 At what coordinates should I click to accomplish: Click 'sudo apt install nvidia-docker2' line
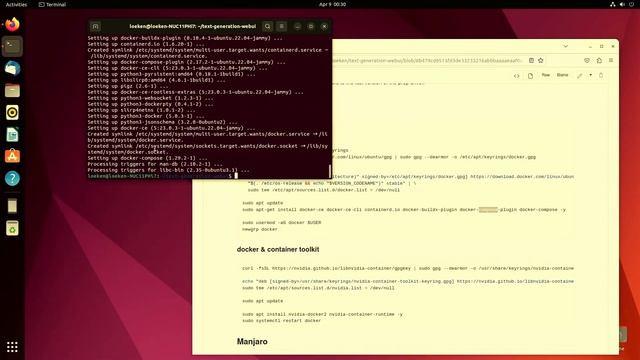[x=322, y=314]
